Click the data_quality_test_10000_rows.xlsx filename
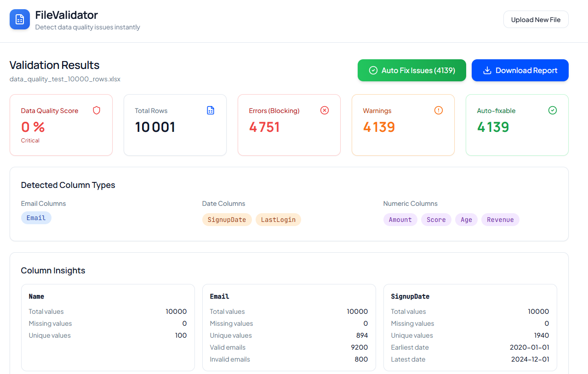The width and height of the screenshot is (588, 374). 64,79
